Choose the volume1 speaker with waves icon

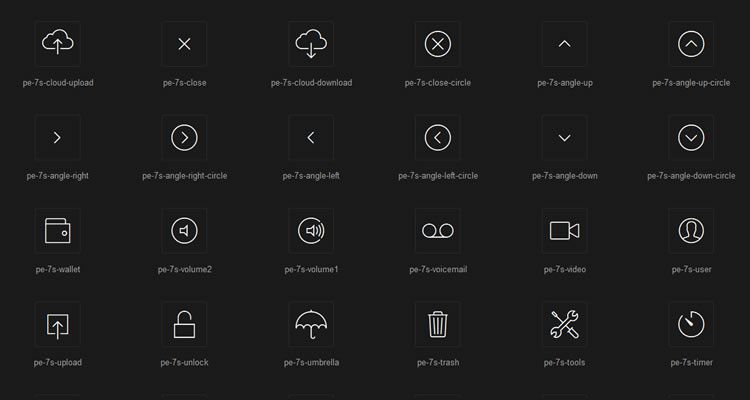click(x=311, y=231)
